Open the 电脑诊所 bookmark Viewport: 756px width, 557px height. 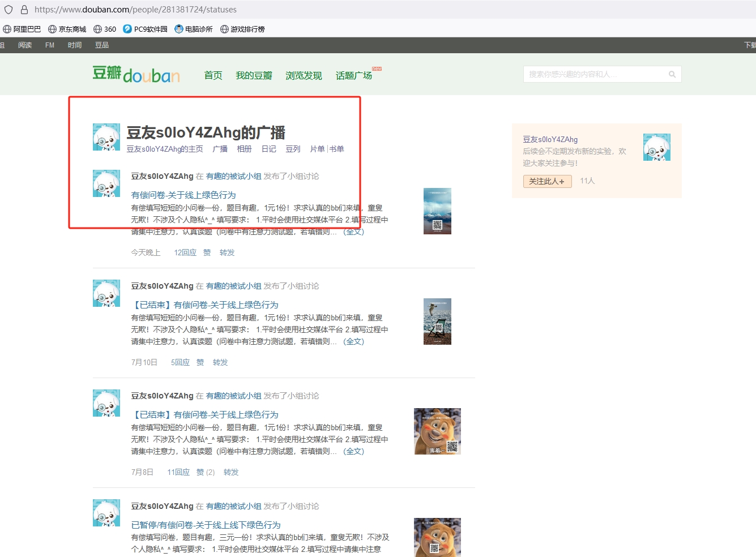click(194, 29)
